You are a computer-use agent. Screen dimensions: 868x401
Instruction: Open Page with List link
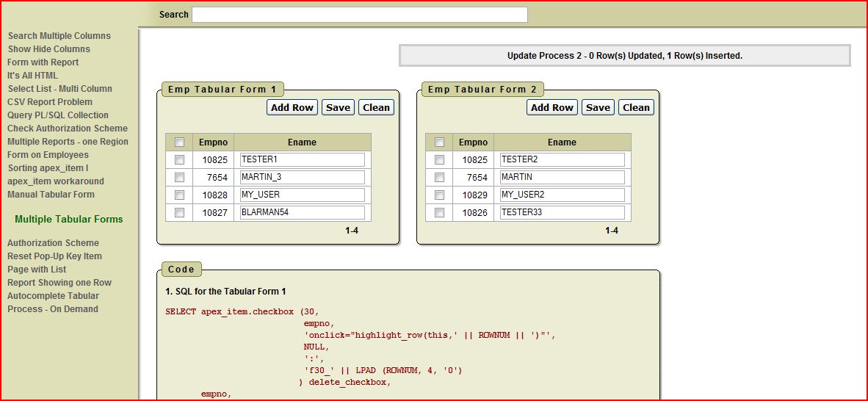point(37,270)
